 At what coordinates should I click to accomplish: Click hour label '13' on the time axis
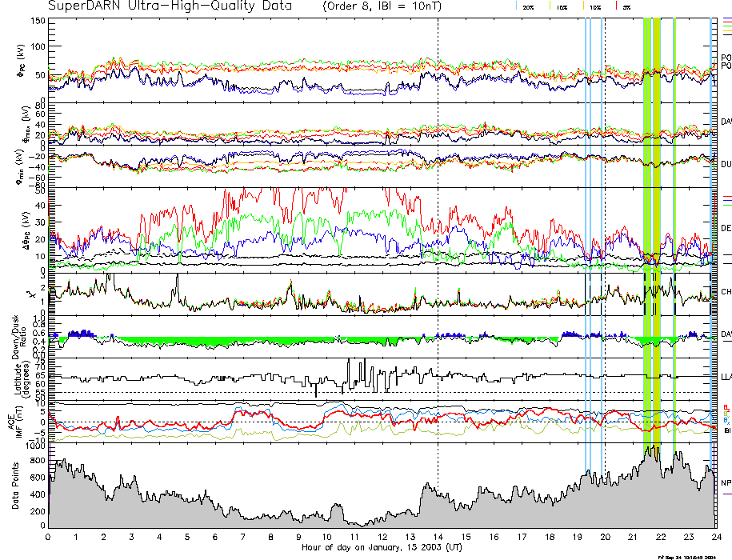click(x=410, y=537)
